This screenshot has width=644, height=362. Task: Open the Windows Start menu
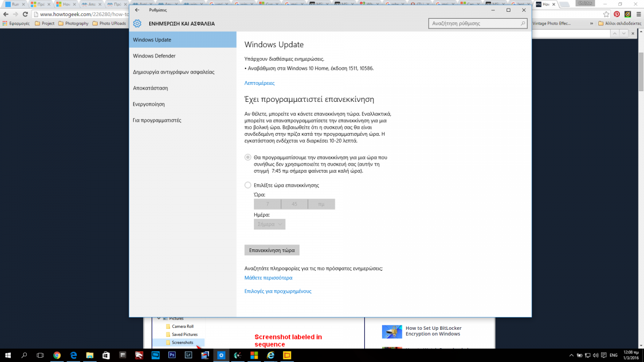8,355
